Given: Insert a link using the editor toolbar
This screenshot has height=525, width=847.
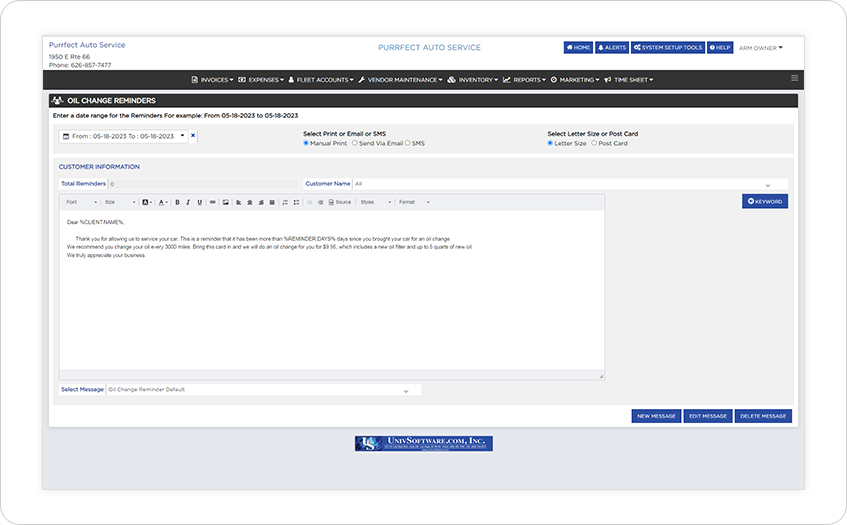Looking at the screenshot, I should pos(213,203).
